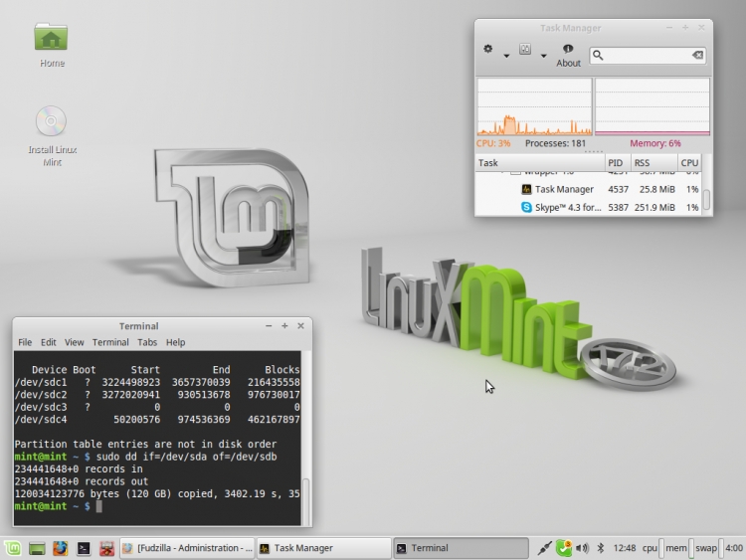Launch Firefox from the panel

click(x=61, y=548)
